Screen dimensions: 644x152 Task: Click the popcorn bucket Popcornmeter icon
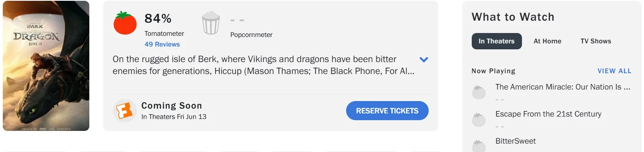tap(211, 23)
